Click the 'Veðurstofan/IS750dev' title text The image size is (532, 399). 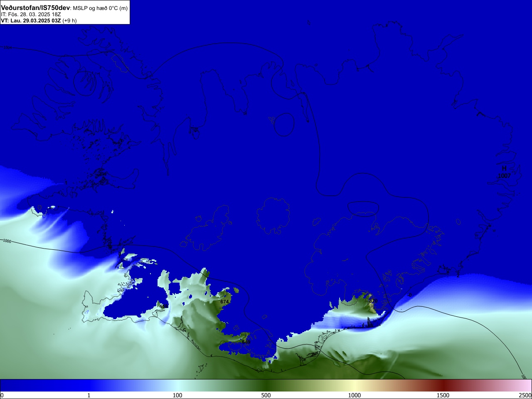[35, 8]
